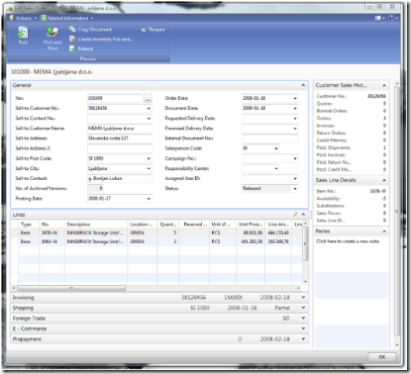Viewport: 411px width, 374px height.
Task: Open the Posting Date dropdown
Action: tap(149, 199)
